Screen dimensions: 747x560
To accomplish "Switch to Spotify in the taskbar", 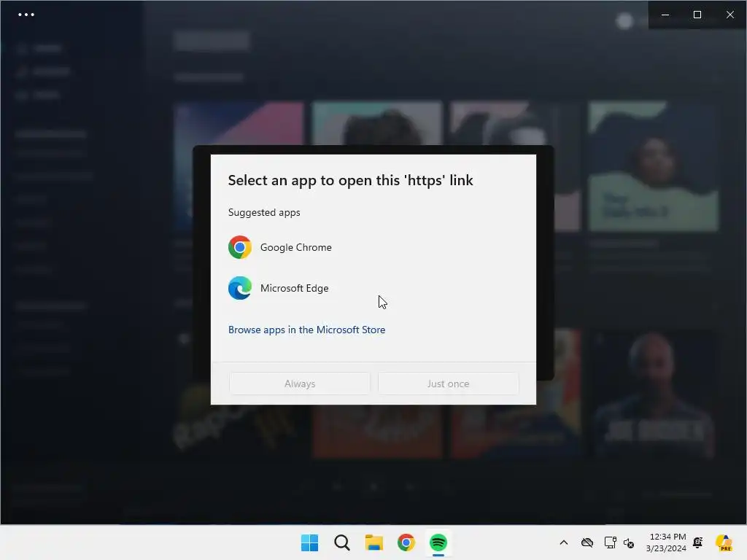I will pos(438,542).
